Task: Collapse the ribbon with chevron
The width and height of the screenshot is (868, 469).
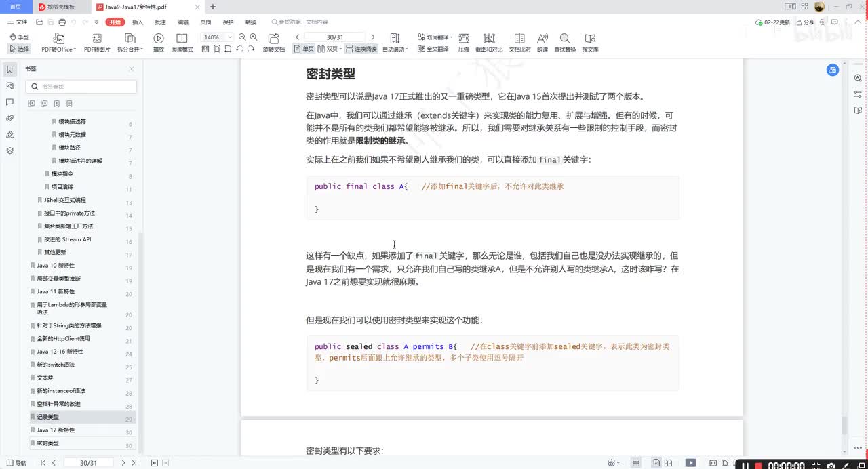Action: pyautogui.click(x=859, y=22)
